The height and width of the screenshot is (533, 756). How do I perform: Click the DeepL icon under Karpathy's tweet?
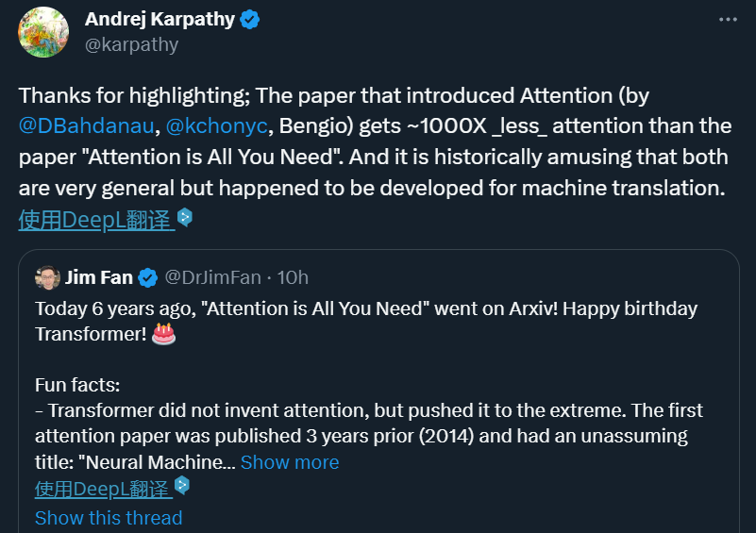point(185,217)
